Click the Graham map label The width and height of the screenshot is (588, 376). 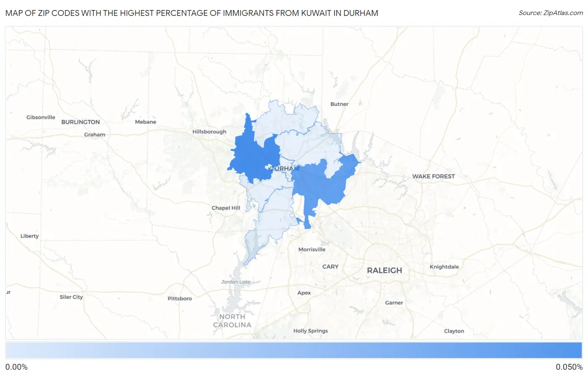click(95, 135)
